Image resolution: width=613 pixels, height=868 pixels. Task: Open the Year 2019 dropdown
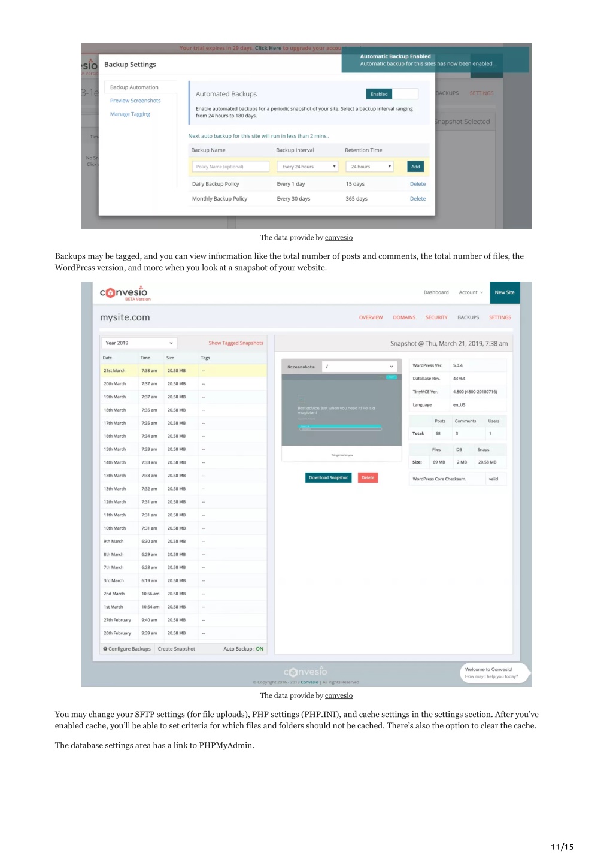pyautogui.click(x=139, y=343)
